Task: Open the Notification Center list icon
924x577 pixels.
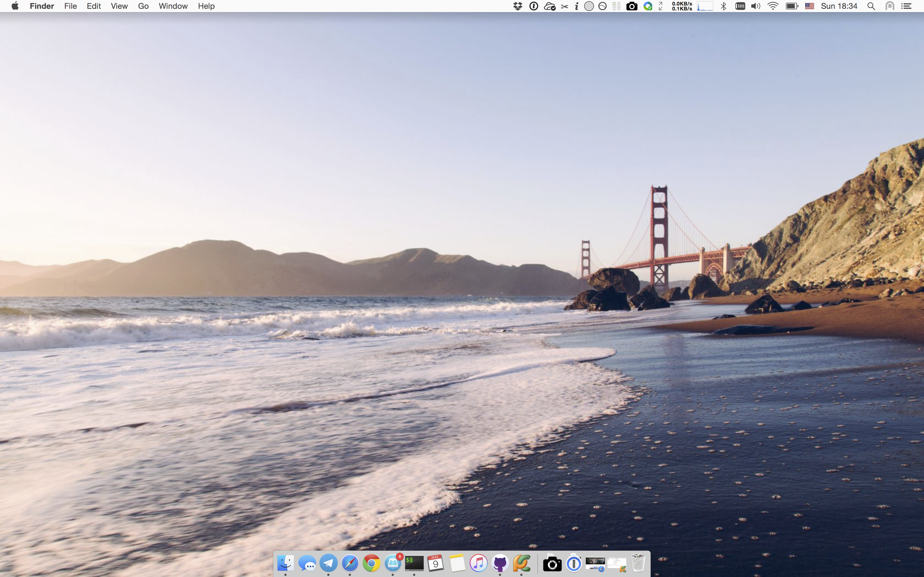Action: pyautogui.click(x=906, y=6)
